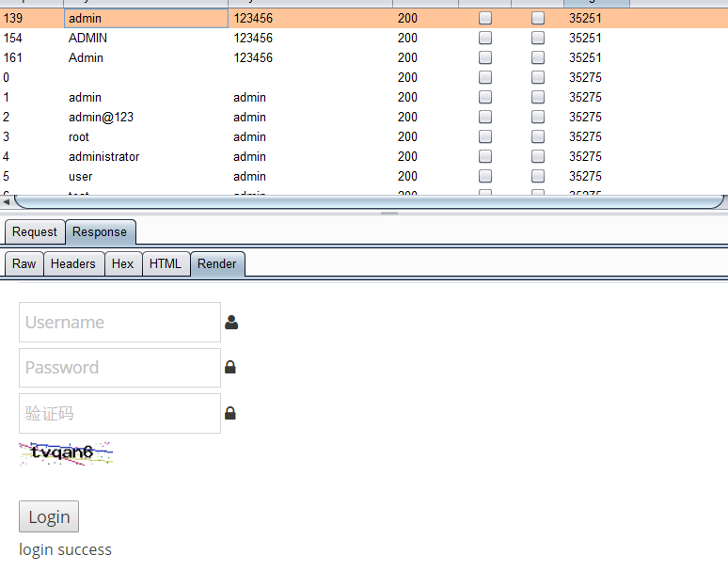Click the tvqan6 captcha image
This screenshot has height=571, width=728.
[x=66, y=453]
